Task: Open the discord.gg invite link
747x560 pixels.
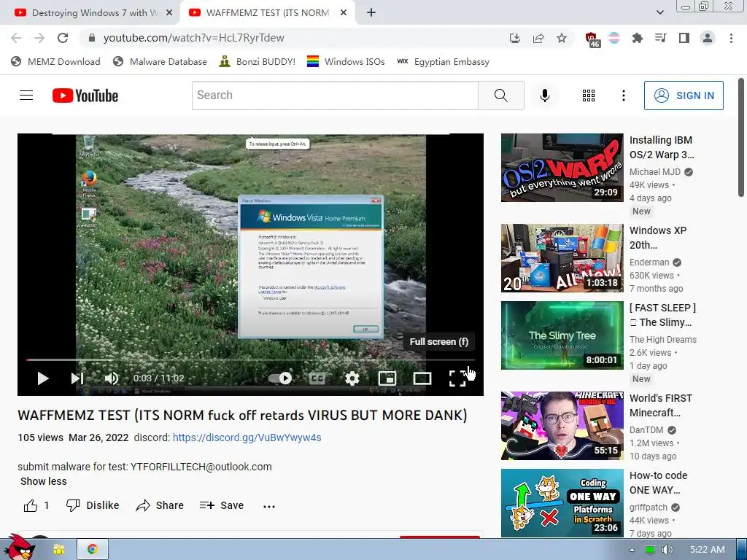Action: pyautogui.click(x=247, y=437)
